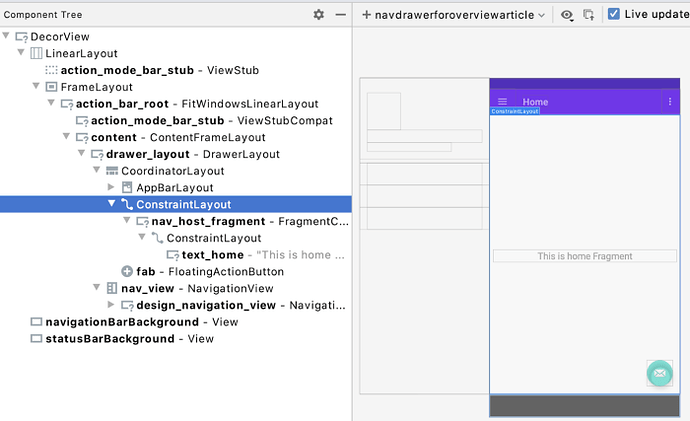Click "This is home Fragment" text in preview
690x421 pixels.
click(585, 257)
